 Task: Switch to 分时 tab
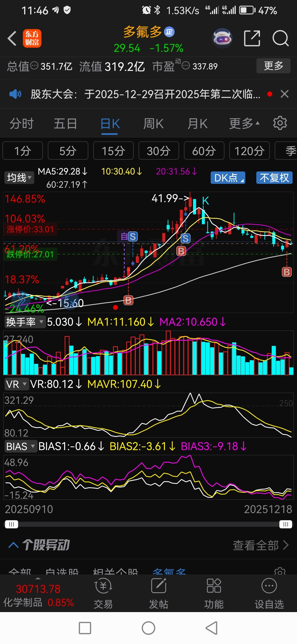point(21,123)
